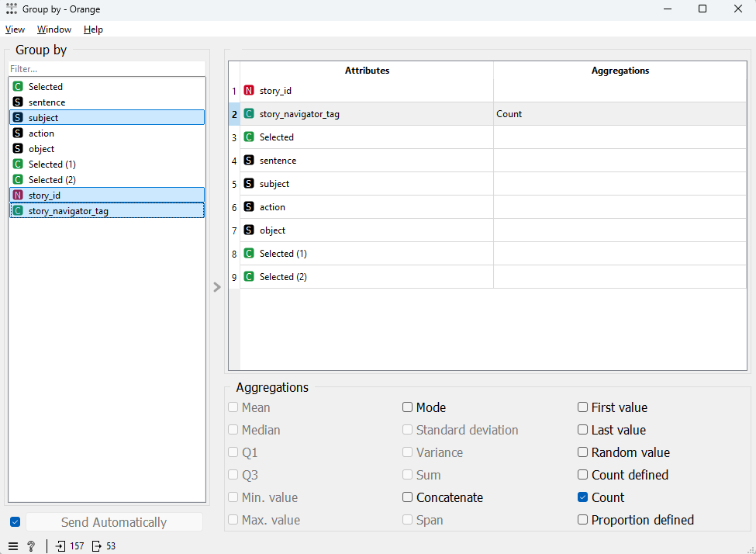The width and height of the screenshot is (756, 554).
Task: Select object in the Group by list
Action: tap(107, 149)
